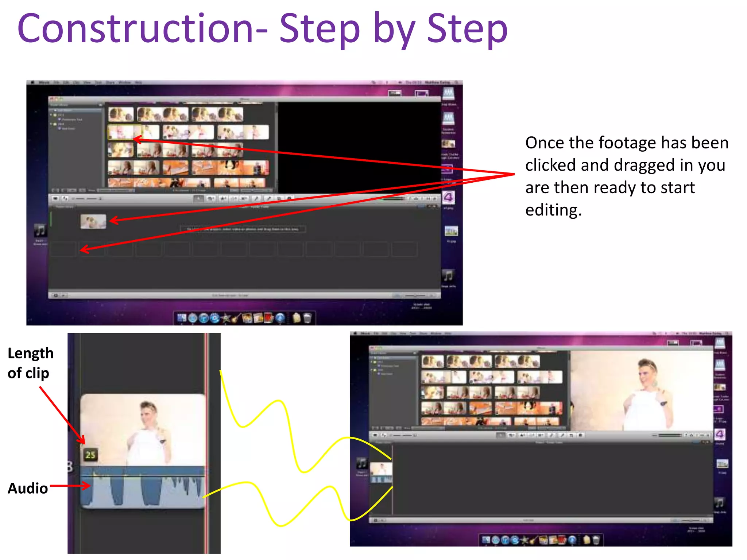Toggle the Titles 'T' browser in upper toolbar

[x=422, y=199]
